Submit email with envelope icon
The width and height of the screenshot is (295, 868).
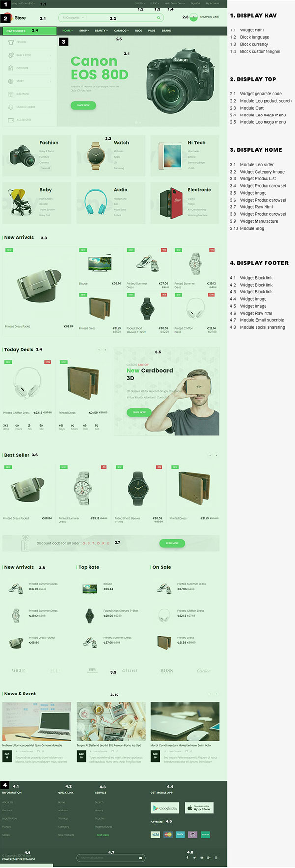click(141, 858)
